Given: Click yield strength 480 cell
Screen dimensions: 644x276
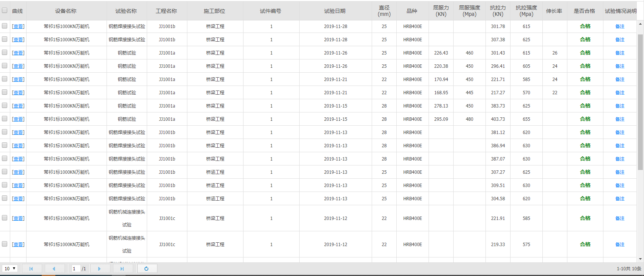Looking at the screenshot, I should 470,119.
